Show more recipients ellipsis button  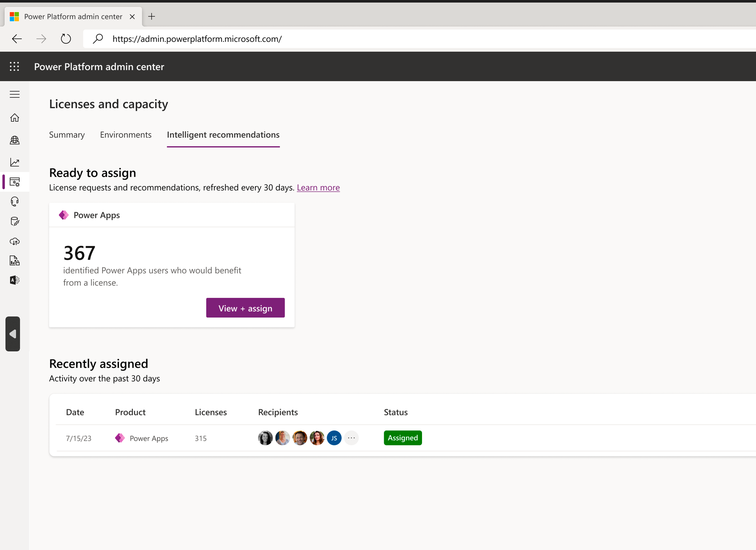tap(351, 438)
